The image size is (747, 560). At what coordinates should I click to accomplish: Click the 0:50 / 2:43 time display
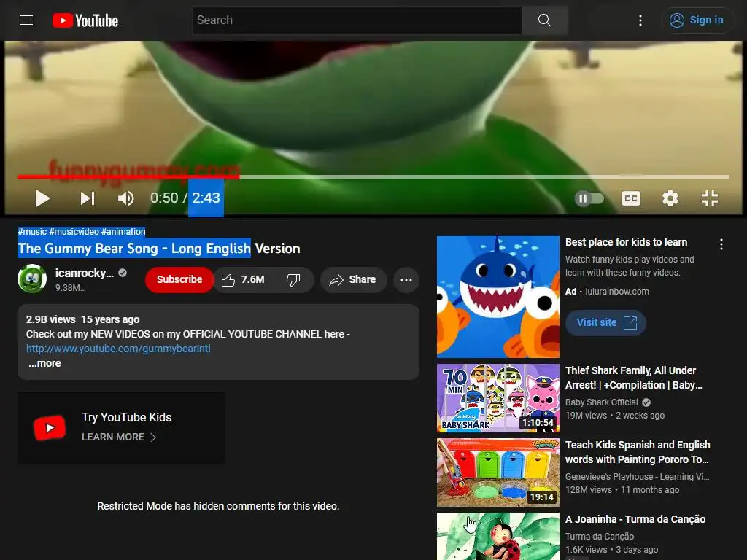point(185,198)
